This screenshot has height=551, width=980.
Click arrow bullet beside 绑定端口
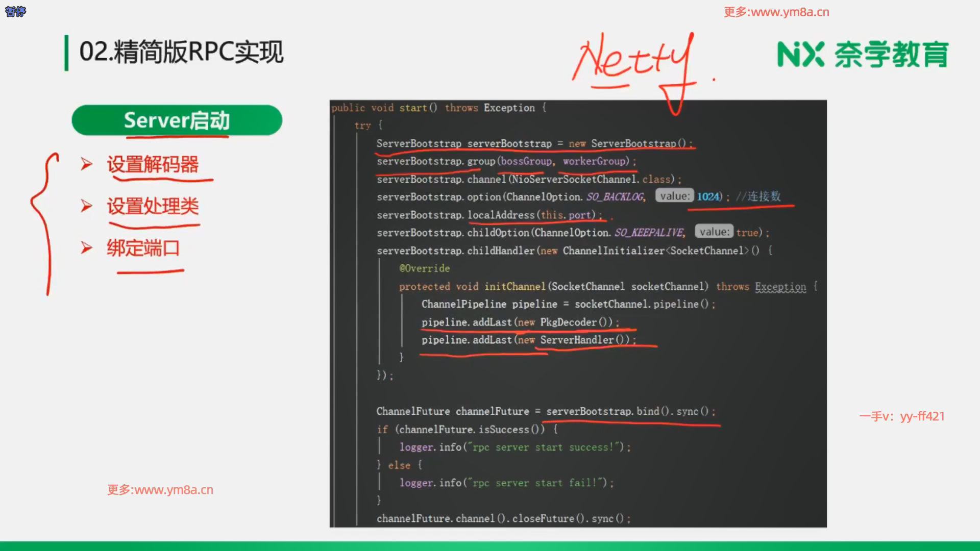86,248
